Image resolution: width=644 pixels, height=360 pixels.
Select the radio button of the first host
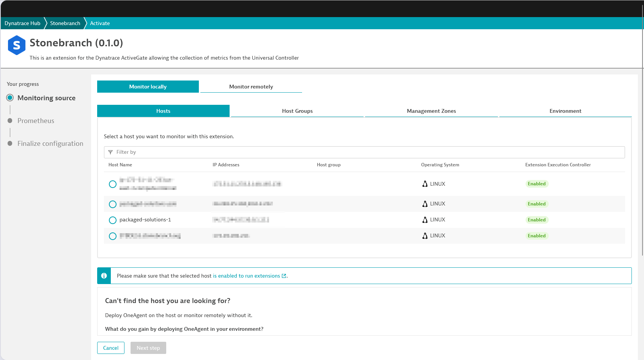pos(113,184)
